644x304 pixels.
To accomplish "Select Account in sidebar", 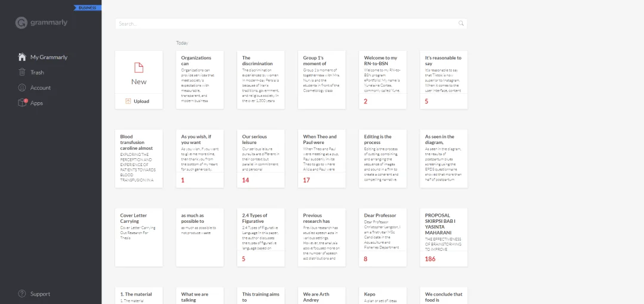I will 41,88.
